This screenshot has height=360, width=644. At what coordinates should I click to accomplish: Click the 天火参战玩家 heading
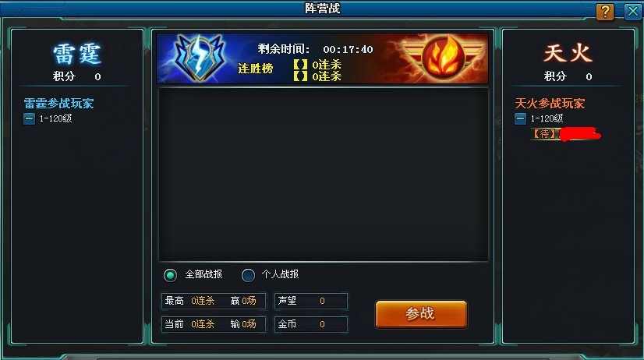(x=550, y=103)
